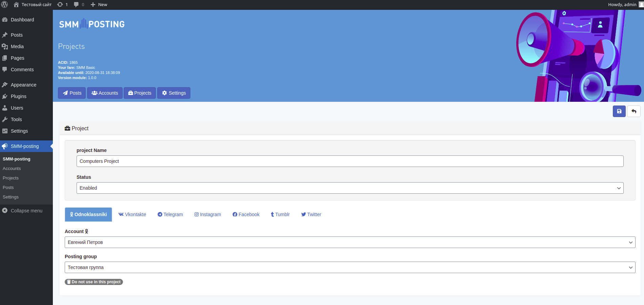Click the Plugins icon in sidebar
Screen dimensions: 644x305
pos(5,96)
